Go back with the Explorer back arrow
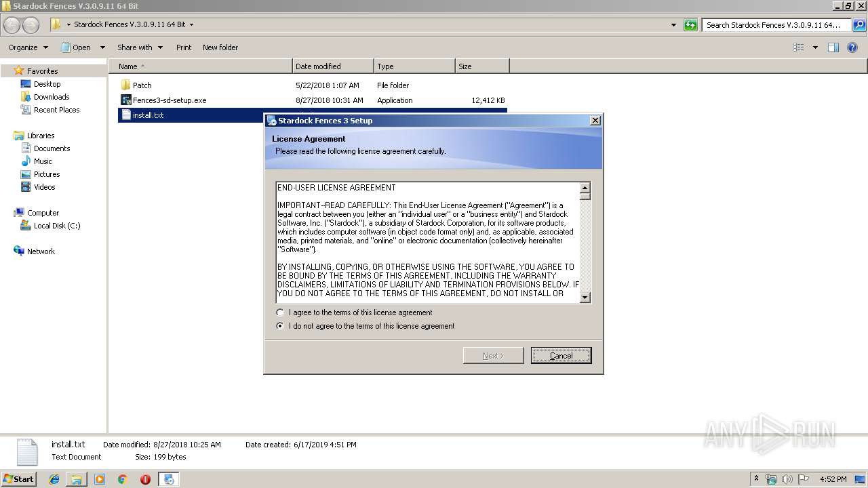Viewport: 868px width, 488px height. point(12,25)
